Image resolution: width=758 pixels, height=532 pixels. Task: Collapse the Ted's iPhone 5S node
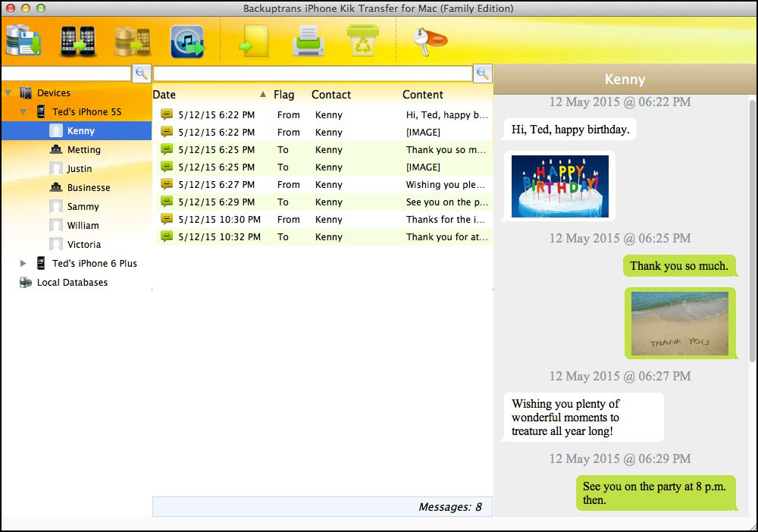tap(23, 111)
